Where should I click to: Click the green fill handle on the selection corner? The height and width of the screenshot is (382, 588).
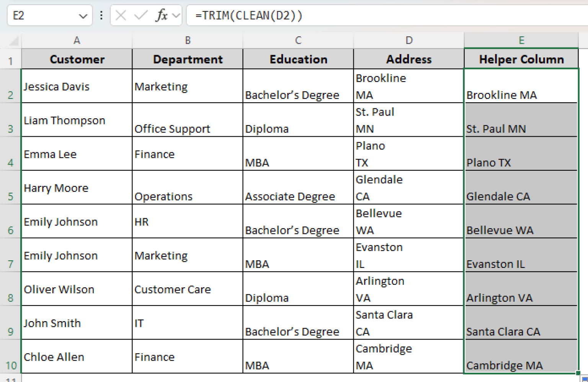(577, 374)
